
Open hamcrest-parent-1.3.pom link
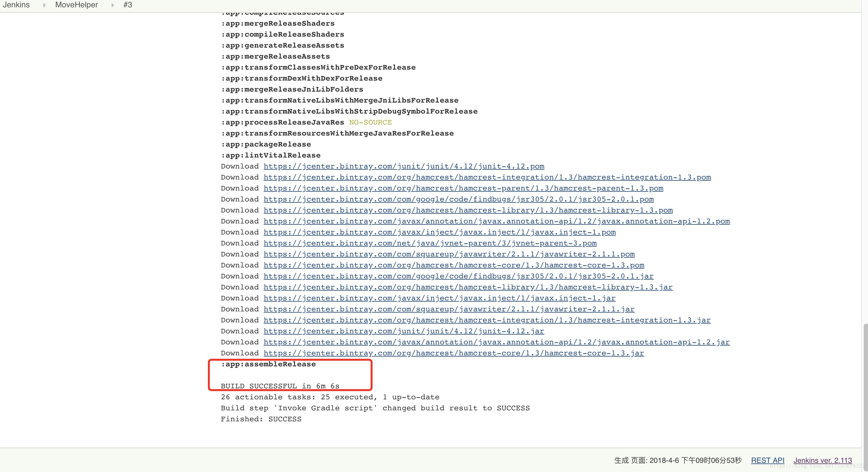[x=463, y=188]
